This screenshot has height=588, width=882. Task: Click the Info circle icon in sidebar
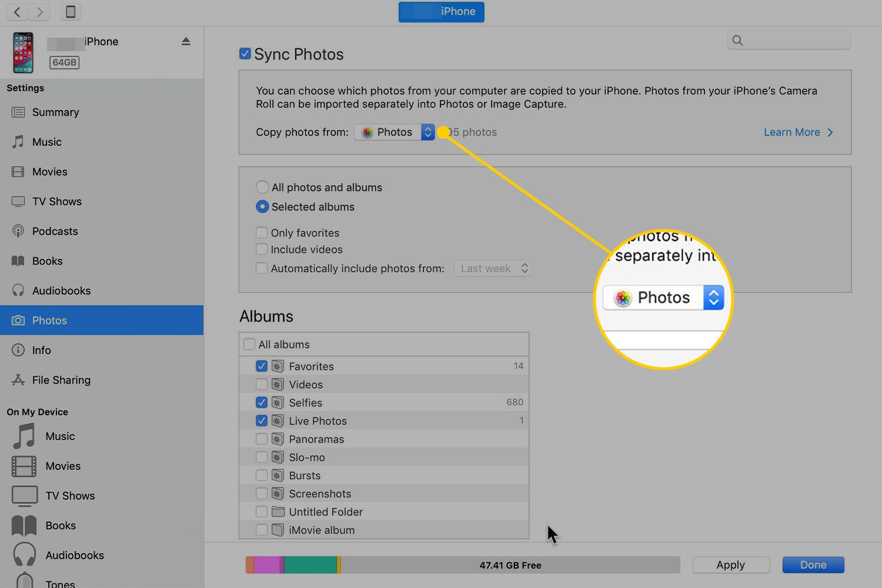click(x=18, y=350)
